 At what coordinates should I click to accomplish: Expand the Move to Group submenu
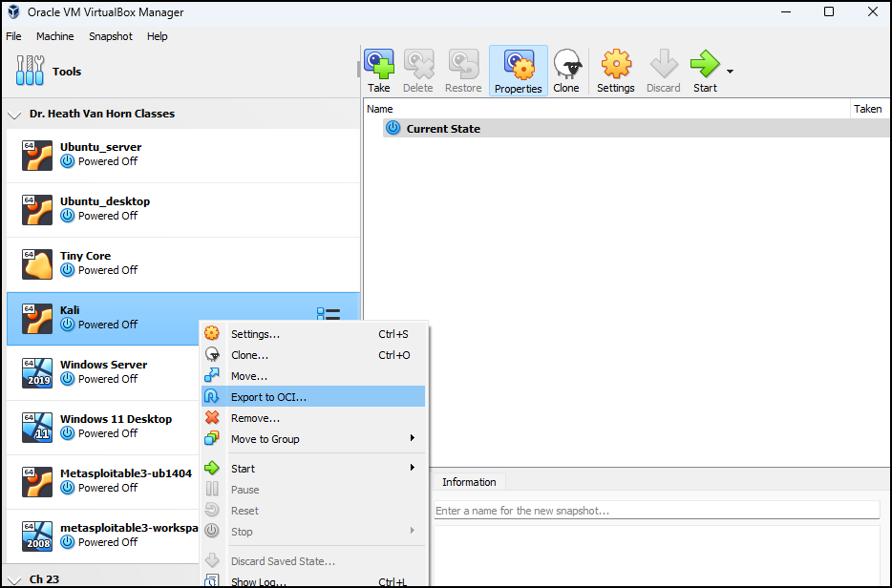coord(313,439)
